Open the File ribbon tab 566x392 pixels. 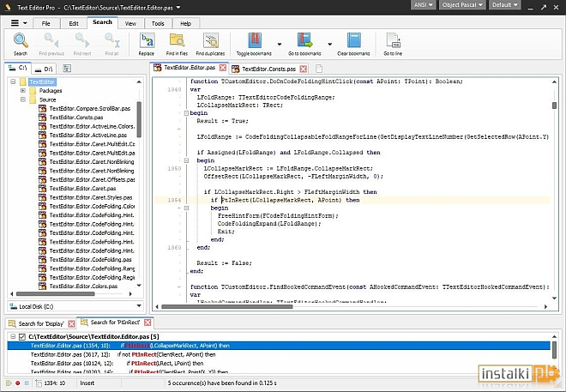pyautogui.click(x=45, y=23)
